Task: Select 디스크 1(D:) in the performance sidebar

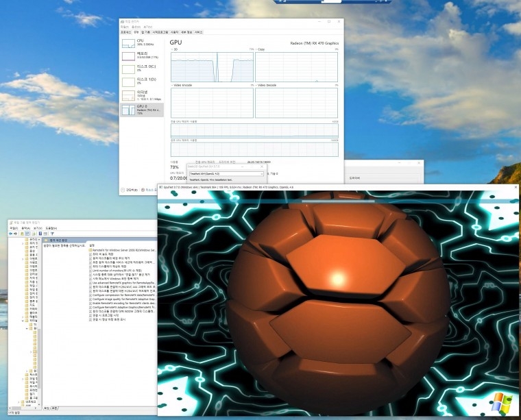Action: (141, 82)
